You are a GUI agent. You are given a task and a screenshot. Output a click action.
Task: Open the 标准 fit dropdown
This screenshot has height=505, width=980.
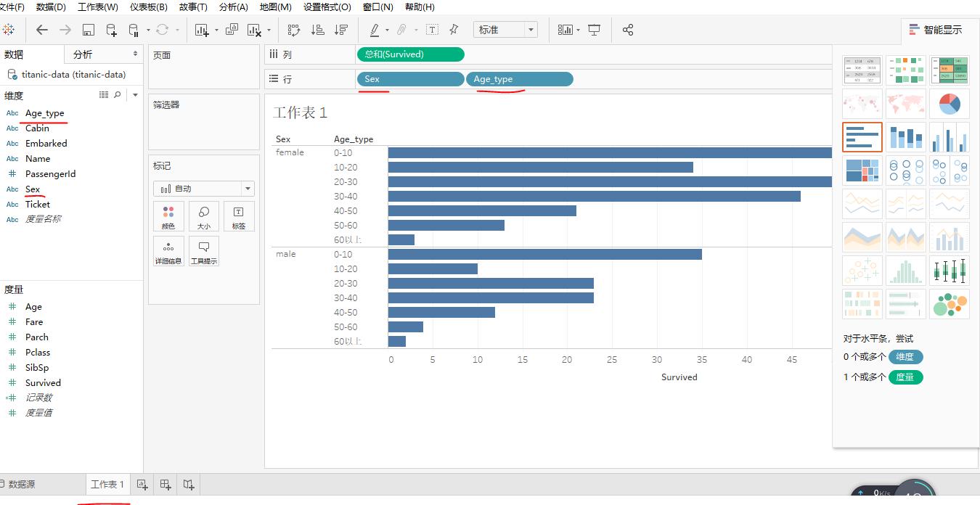[505, 30]
